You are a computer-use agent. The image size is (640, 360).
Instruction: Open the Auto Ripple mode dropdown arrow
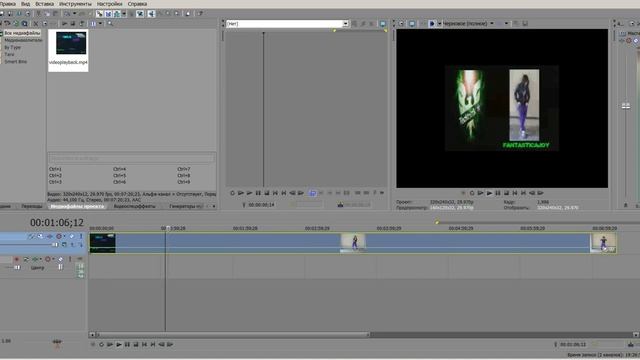point(124,13)
